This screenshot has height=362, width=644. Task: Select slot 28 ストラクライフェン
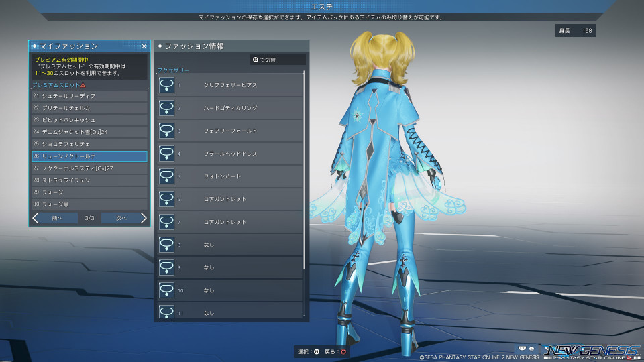(89, 180)
